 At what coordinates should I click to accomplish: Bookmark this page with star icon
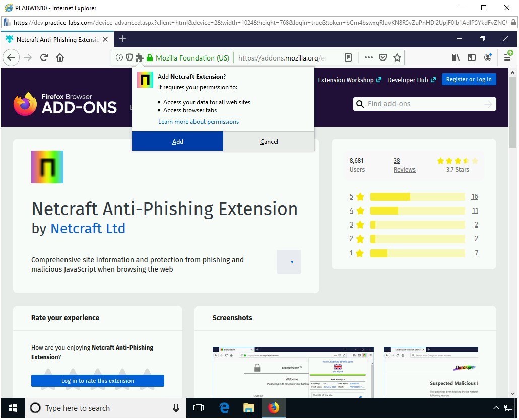397,57
